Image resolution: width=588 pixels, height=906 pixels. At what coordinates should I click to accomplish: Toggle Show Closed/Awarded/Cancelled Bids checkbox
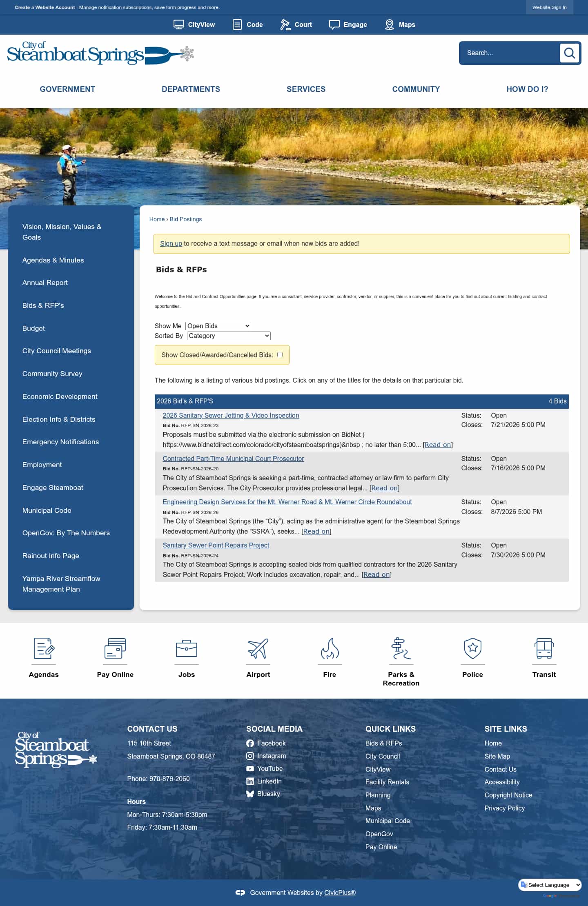coord(280,354)
